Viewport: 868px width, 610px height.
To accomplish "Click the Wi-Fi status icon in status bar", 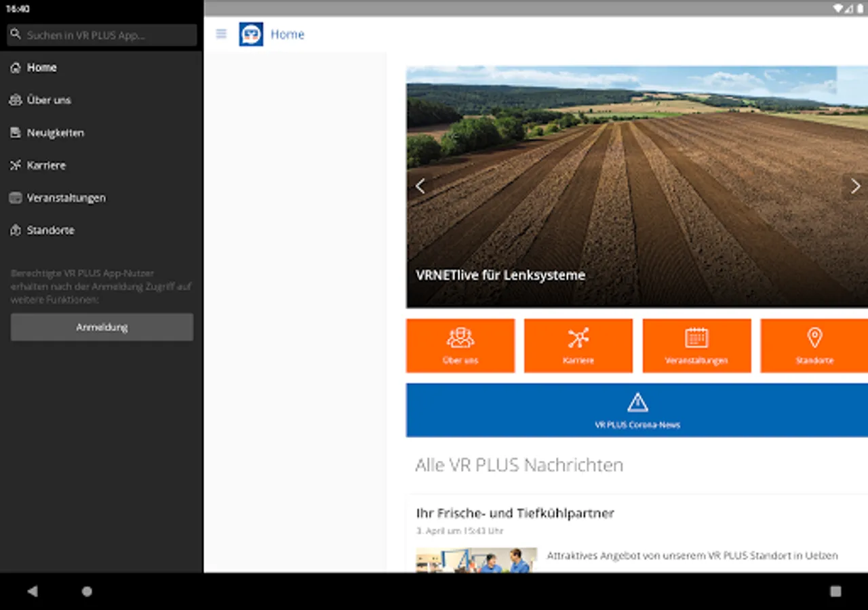I will click(838, 9).
